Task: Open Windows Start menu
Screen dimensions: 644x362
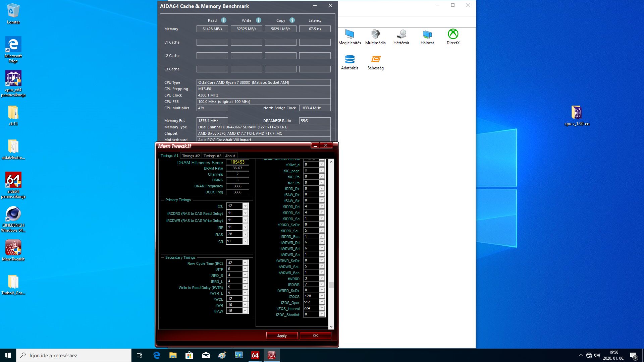Action: point(8,355)
